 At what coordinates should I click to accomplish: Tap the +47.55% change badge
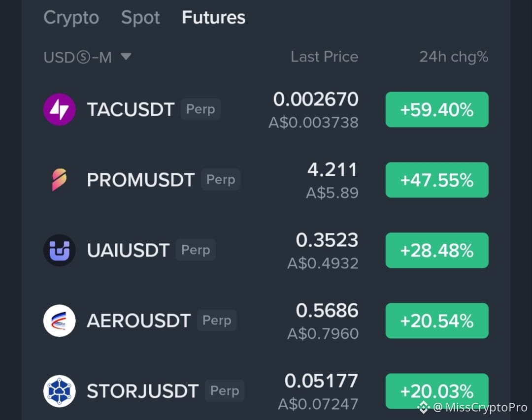tap(437, 180)
